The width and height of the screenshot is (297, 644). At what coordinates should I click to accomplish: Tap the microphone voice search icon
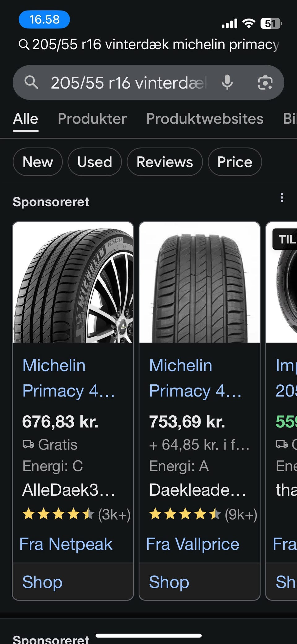(227, 82)
